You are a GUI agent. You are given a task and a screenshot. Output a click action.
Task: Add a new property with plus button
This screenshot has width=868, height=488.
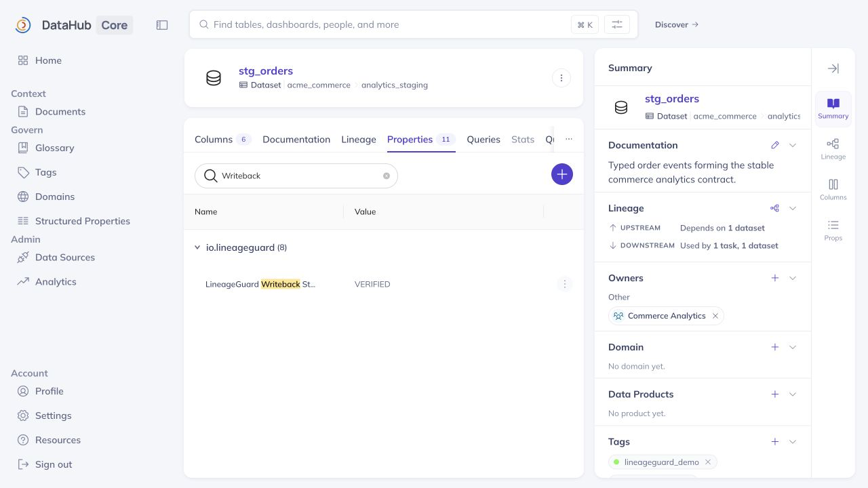[562, 174]
